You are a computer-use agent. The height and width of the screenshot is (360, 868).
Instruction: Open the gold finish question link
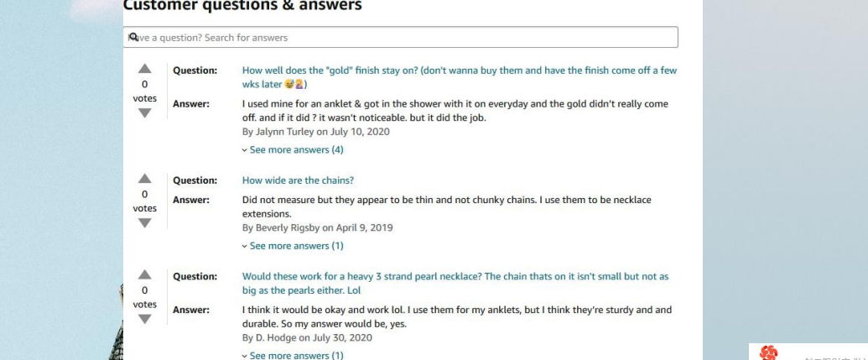(x=460, y=77)
